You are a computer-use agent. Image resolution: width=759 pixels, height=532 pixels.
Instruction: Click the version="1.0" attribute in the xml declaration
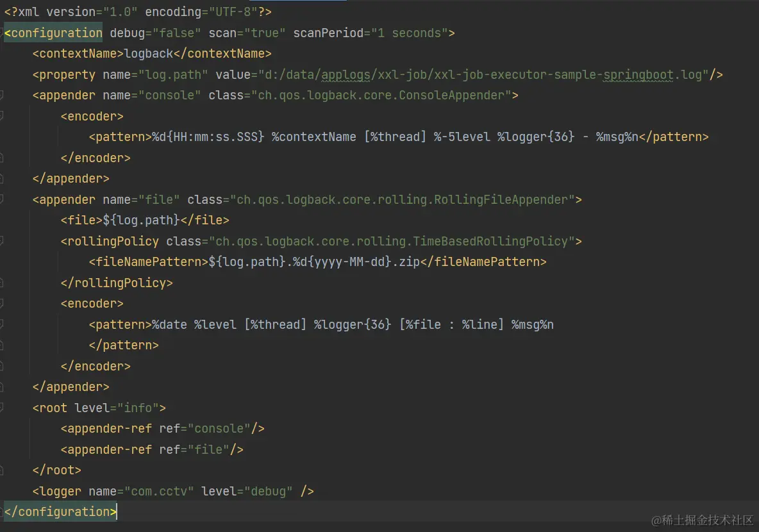pos(92,12)
